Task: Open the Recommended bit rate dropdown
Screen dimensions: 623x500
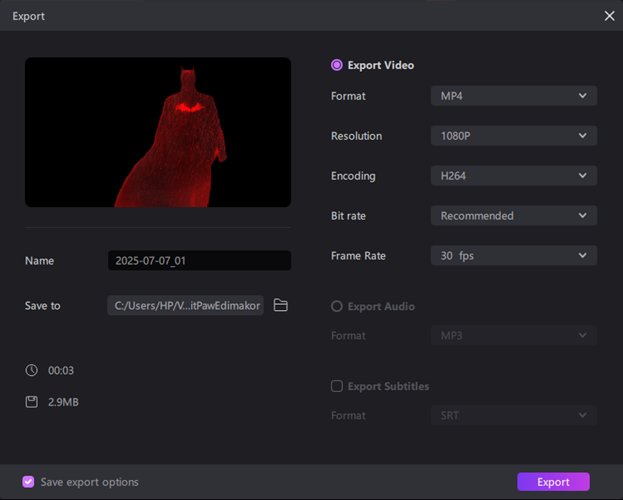Action: coord(514,215)
